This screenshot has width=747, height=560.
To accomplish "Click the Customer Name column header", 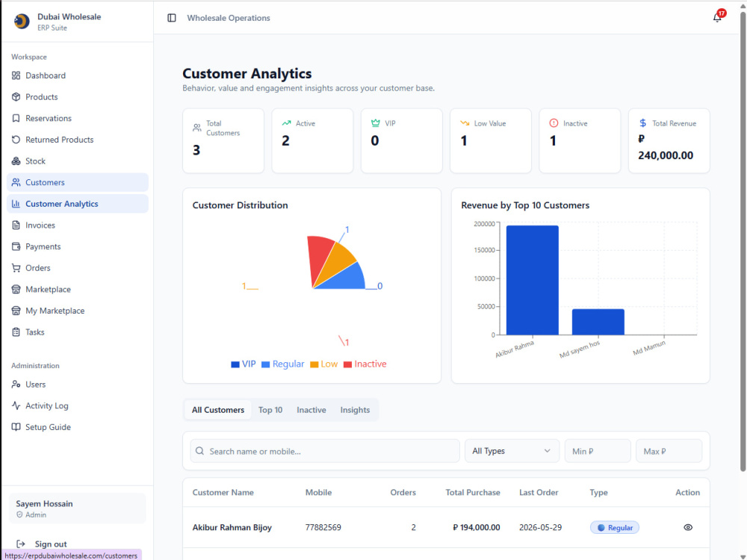I will pyautogui.click(x=223, y=492).
